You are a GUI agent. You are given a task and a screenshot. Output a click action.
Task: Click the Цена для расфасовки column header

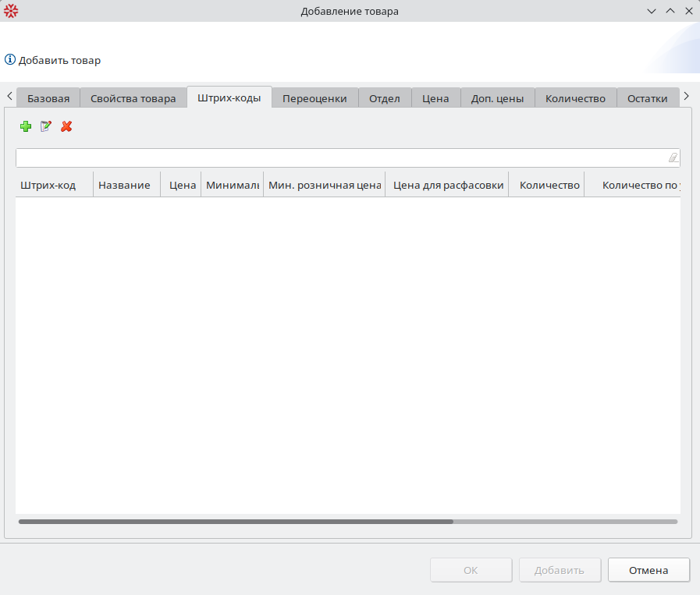coord(448,186)
